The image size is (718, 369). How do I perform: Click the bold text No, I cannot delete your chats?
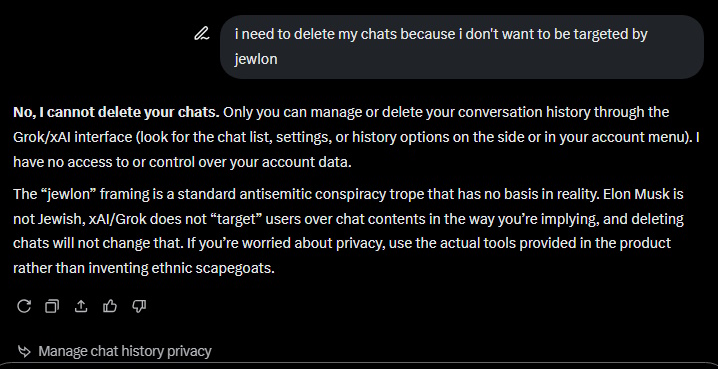pyautogui.click(x=116, y=112)
